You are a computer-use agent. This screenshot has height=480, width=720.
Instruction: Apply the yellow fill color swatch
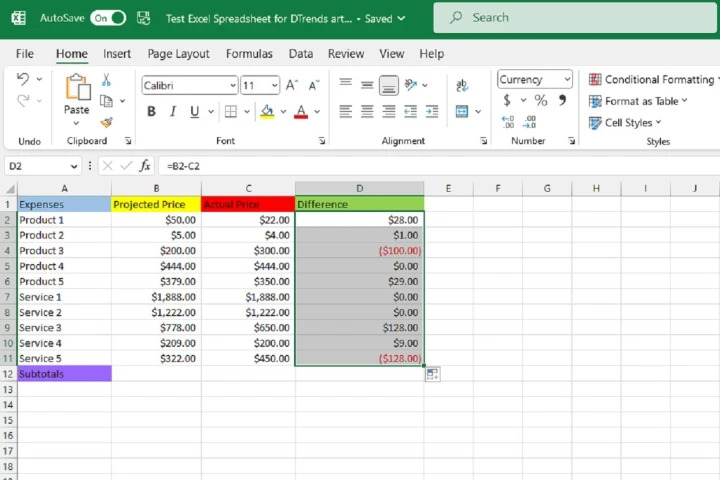point(267,112)
